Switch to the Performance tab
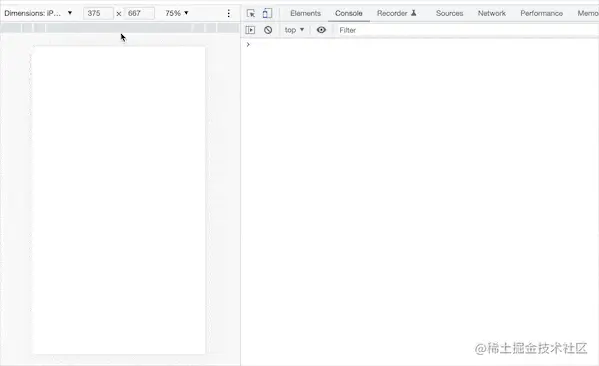Image resolution: width=599 pixels, height=366 pixels. (x=541, y=13)
